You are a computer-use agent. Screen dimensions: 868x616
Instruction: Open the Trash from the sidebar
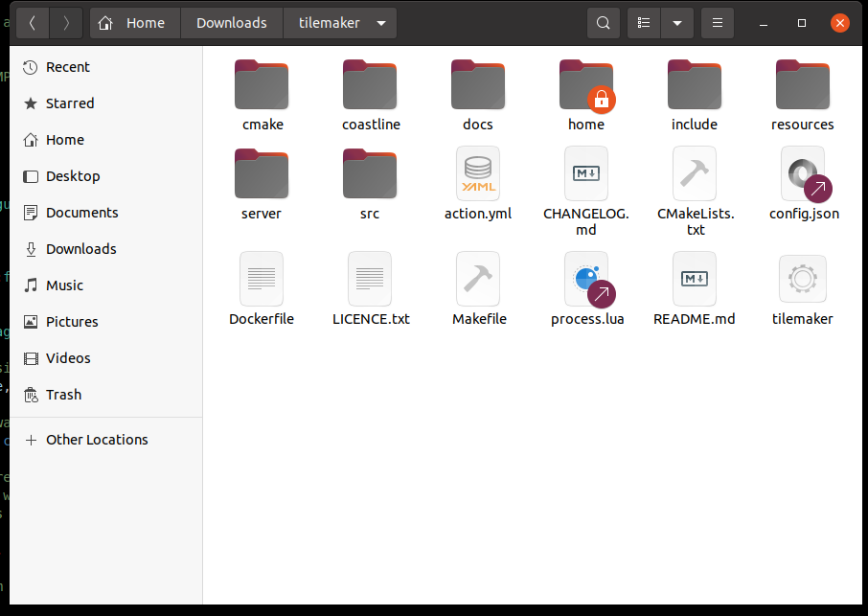pyautogui.click(x=63, y=394)
